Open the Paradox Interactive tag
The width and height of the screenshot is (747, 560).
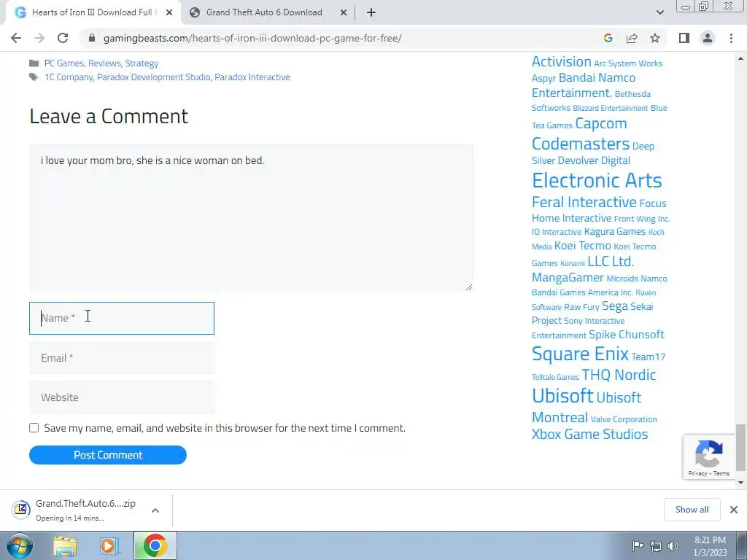[x=252, y=77]
